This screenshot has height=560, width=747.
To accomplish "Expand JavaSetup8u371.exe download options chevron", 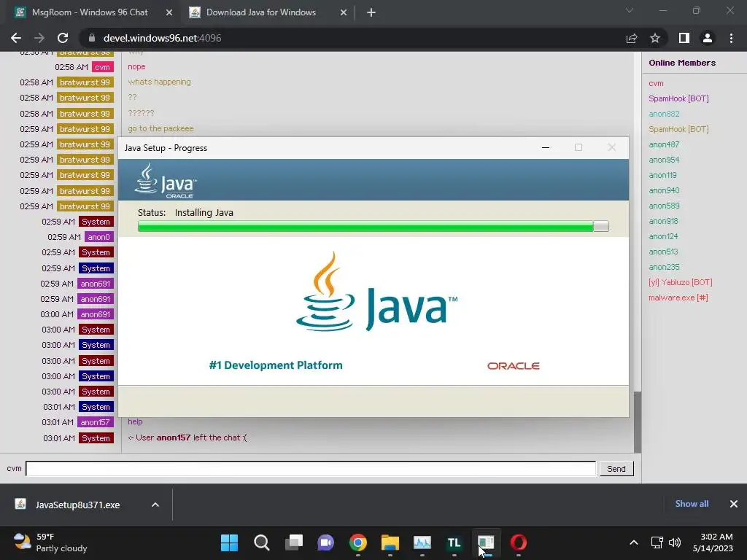I will tap(155, 505).
